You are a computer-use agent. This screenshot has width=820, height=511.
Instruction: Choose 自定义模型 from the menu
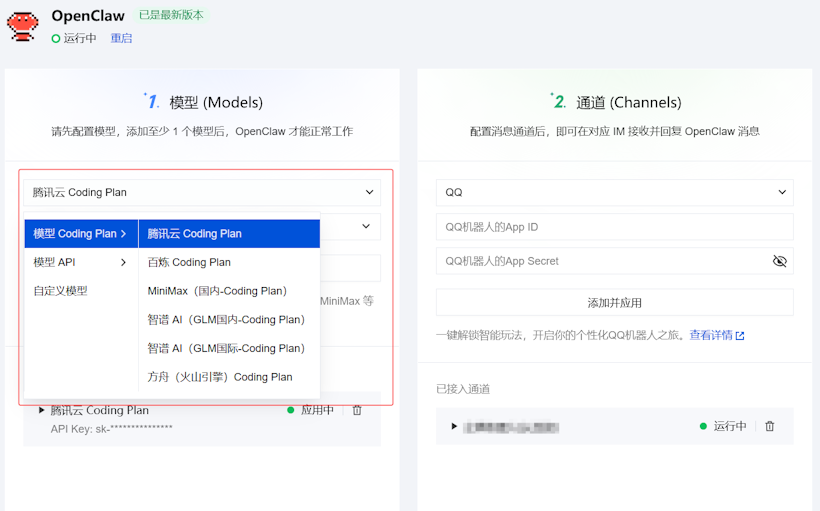tap(81, 291)
